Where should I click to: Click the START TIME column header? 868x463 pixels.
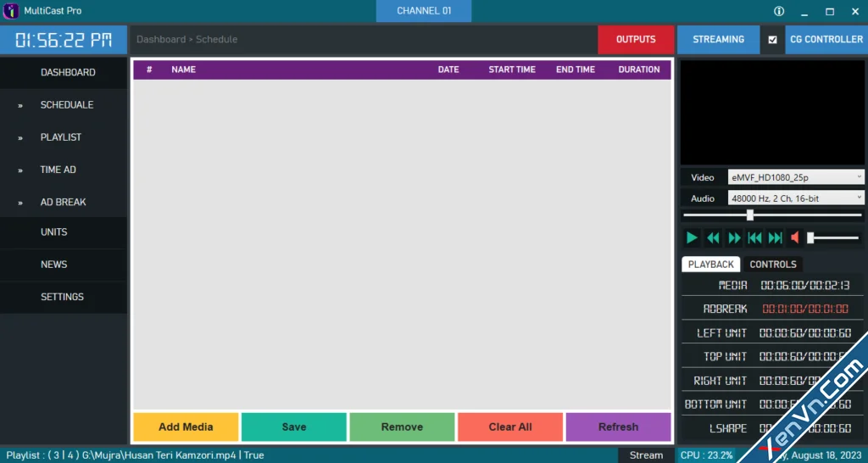[x=512, y=70]
